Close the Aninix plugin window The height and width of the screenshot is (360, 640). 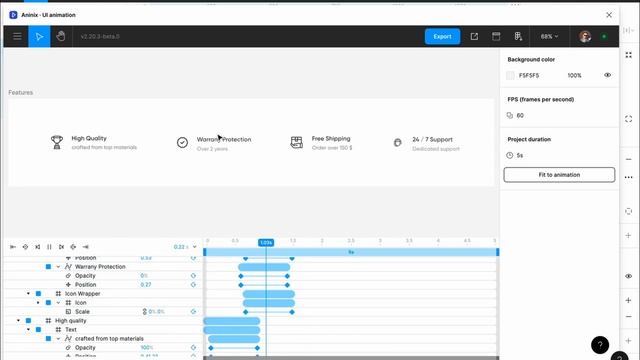point(609,15)
